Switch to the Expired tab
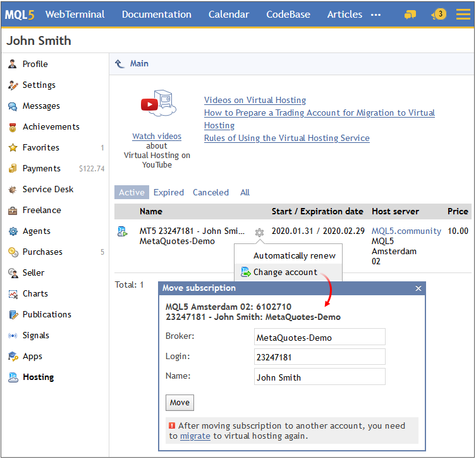 (169, 192)
